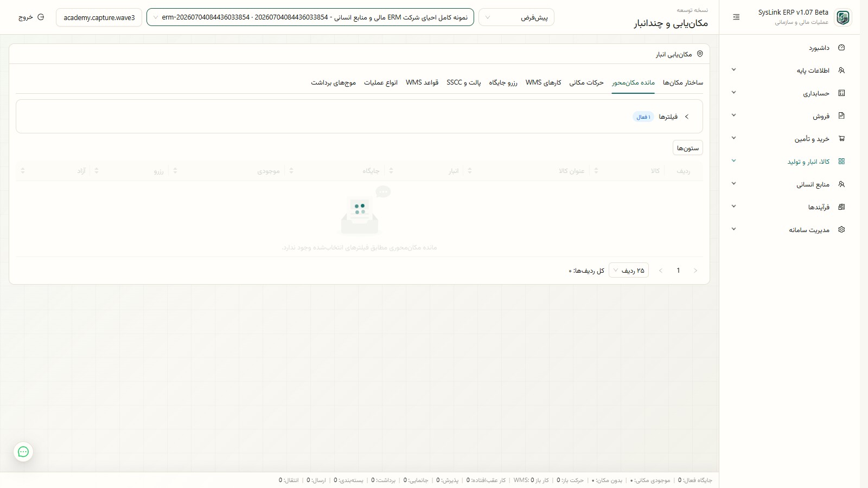Click the فیلترها label
This screenshot has height=488, width=868.
(668, 117)
